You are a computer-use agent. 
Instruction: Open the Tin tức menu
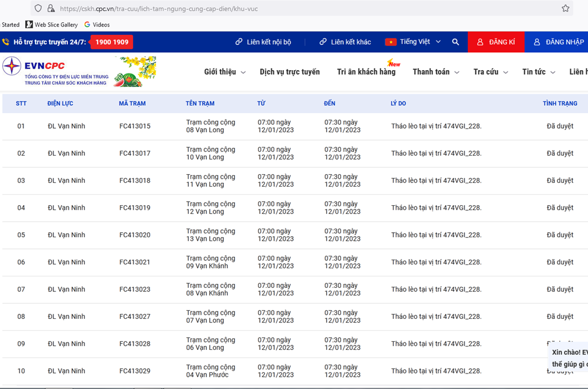click(539, 72)
